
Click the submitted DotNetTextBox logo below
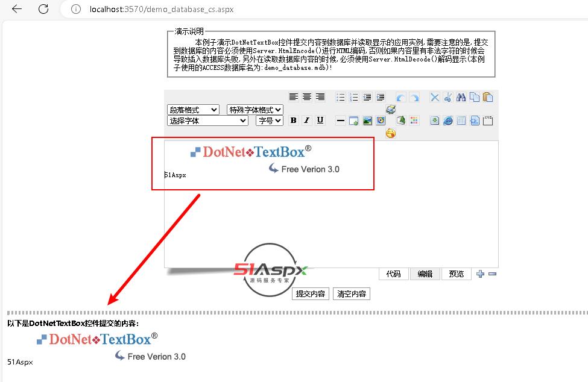click(x=112, y=346)
